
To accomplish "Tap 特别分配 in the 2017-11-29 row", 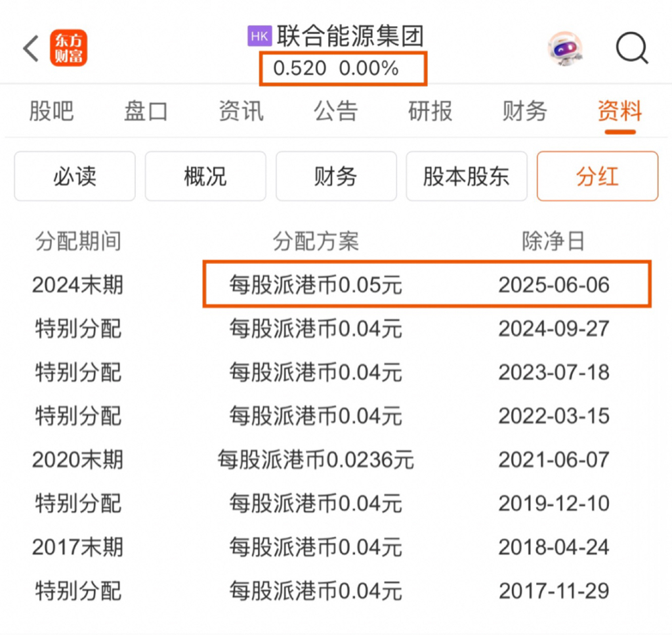I will (x=78, y=591).
